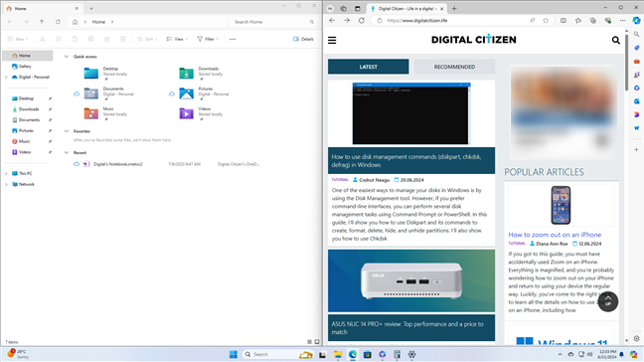Open the Downloads folder in Quick access
This screenshot has width=644, height=362.
(201, 73)
